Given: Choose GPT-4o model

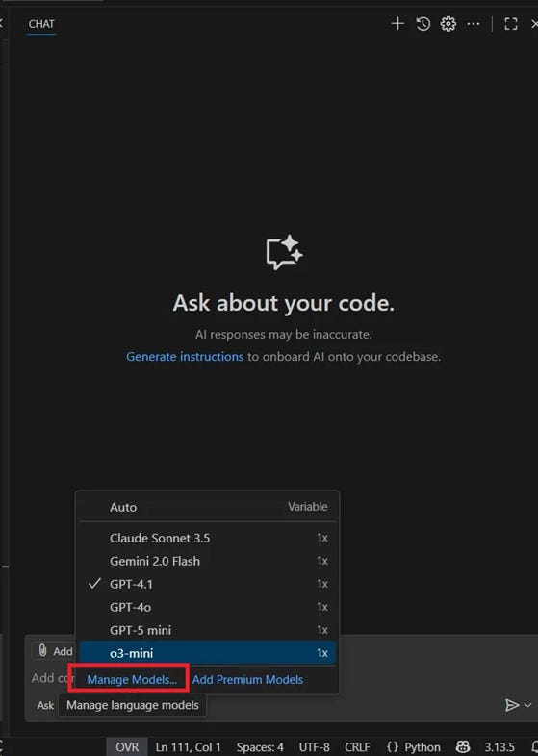Looking at the screenshot, I should coord(208,607).
